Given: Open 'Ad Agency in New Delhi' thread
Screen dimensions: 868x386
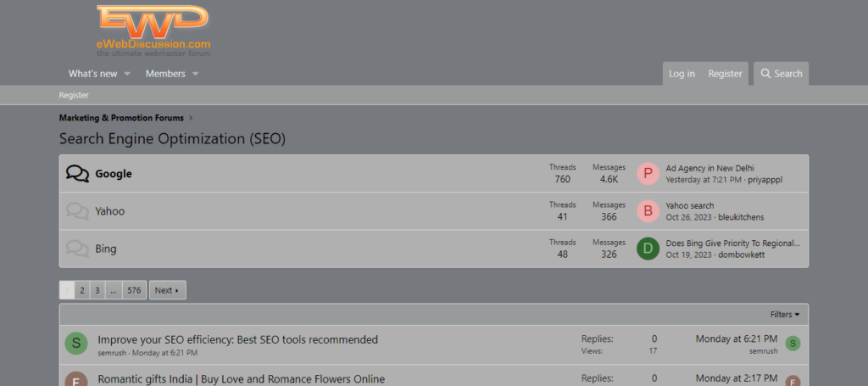Looking at the screenshot, I should (709, 168).
